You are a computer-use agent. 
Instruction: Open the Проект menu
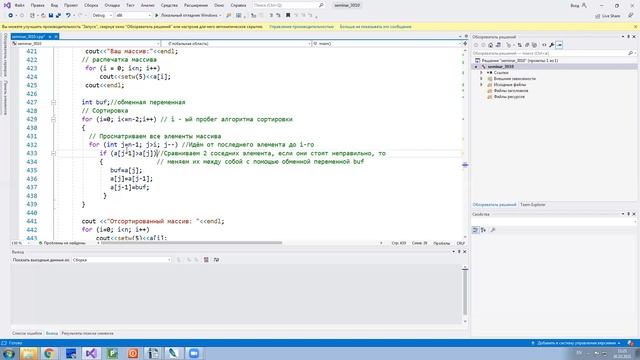(71, 5)
